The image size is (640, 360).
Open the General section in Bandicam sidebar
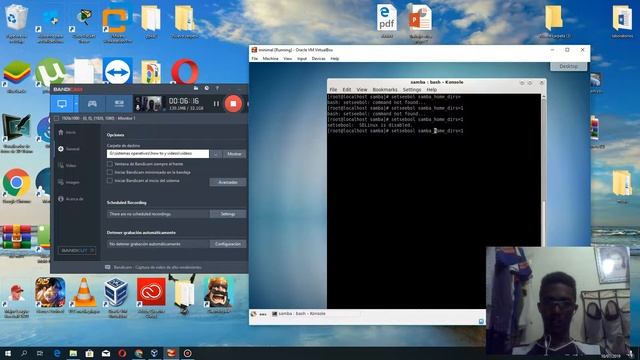(69, 149)
